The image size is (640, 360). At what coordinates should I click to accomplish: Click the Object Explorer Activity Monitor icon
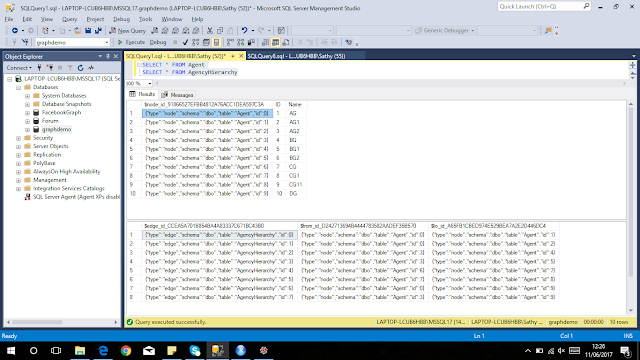coord(91,68)
